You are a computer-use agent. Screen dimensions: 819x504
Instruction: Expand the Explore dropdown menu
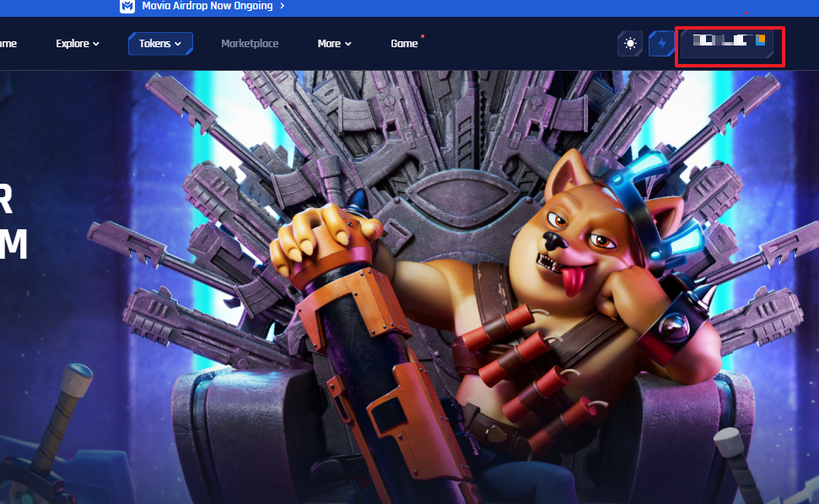click(x=78, y=44)
